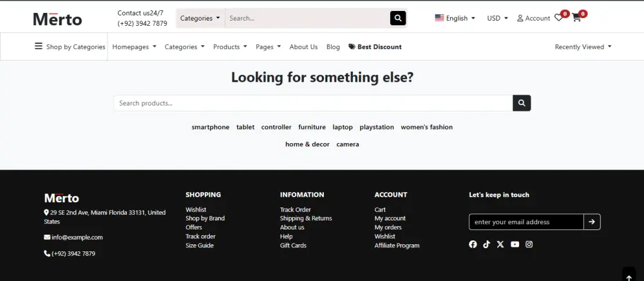
Task: Click the Merto logo in header
Action: 57,19
